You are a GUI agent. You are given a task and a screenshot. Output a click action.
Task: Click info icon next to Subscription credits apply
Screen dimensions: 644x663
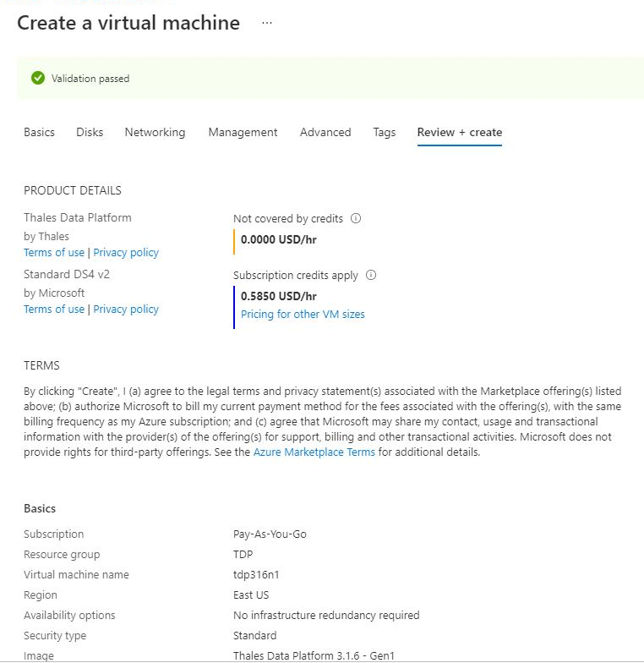click(371, 275)
